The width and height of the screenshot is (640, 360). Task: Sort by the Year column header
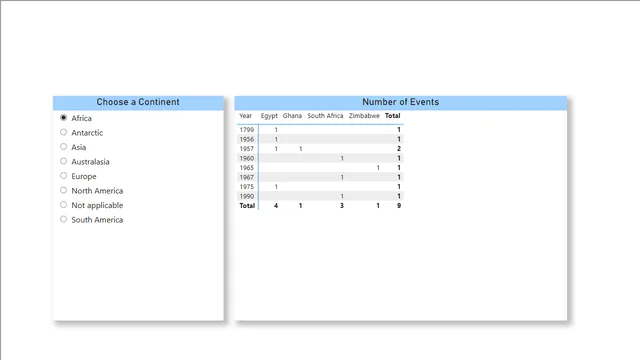245,116
